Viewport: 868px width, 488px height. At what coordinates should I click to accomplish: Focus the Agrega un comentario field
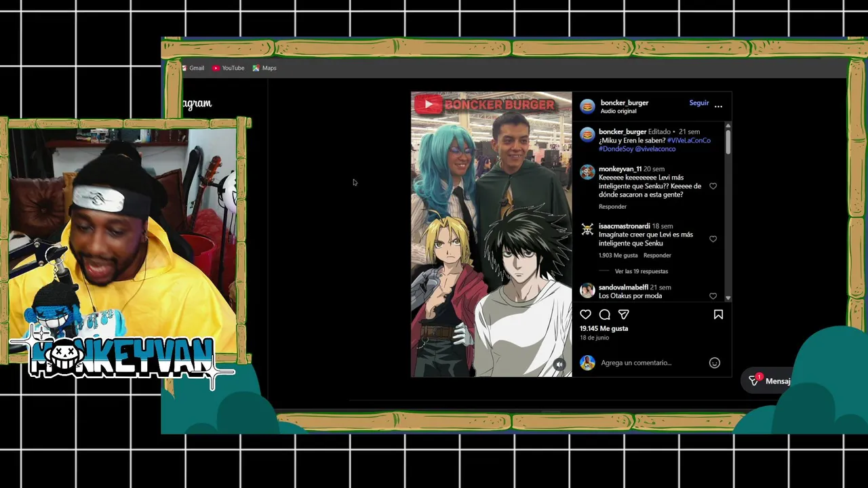636,363
